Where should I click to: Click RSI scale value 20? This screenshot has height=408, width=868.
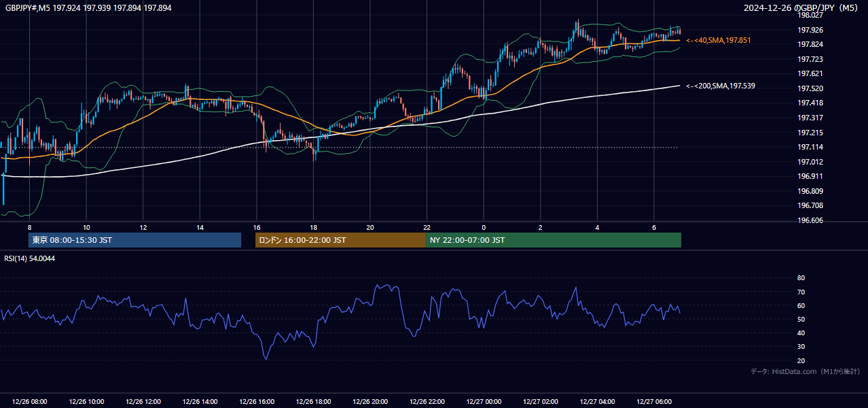tap(801, 360)
